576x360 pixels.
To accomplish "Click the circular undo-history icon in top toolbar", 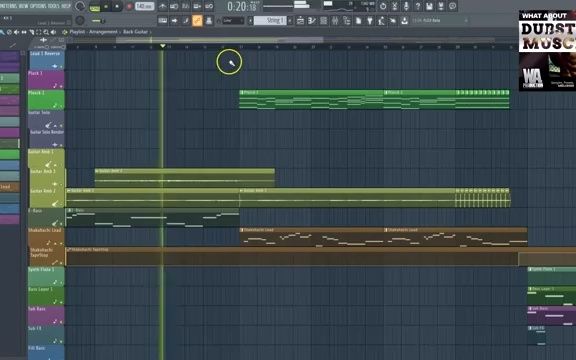I will pyautogui.click(x=383, y=6).
